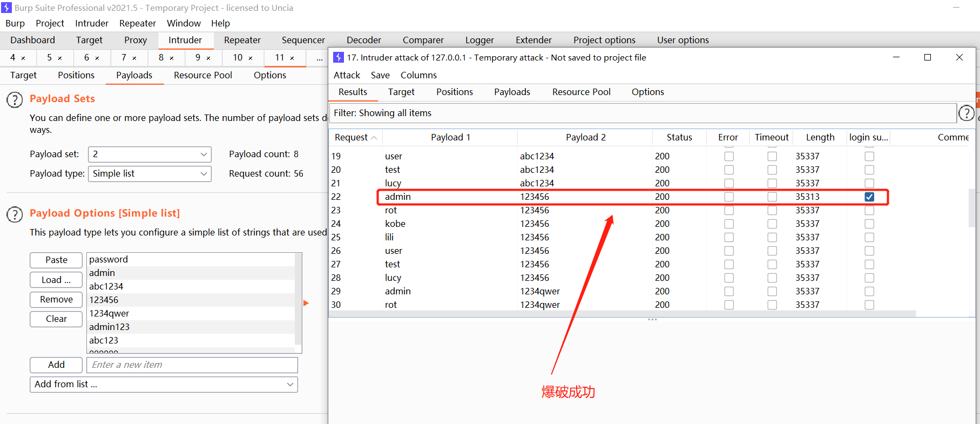980x424 pixels.
Task: Open the Positions tab in Intruder
Action: (76, 75)
